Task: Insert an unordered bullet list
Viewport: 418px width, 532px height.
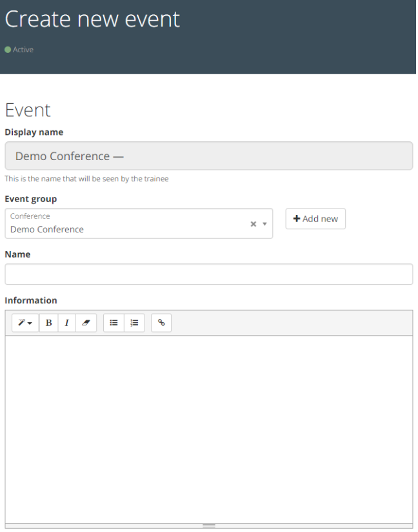Action: pos(114,323)
